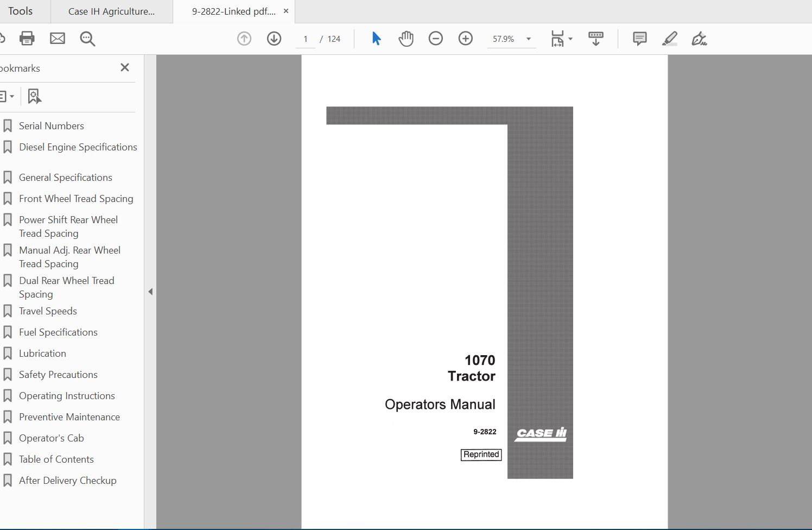This screenshot has height=530, width=812.
Task: Jump to Table of Contents bookmark
Action: (56, 459)
